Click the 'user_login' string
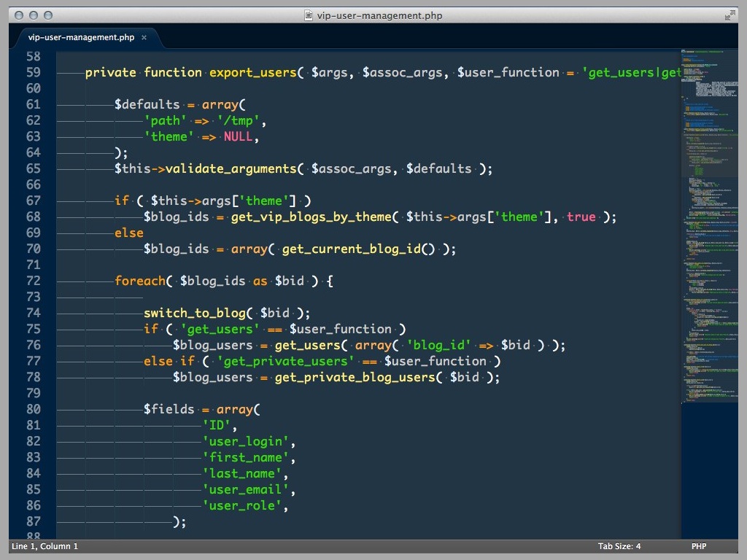The image size is (747, 560). tap(246, 441)
